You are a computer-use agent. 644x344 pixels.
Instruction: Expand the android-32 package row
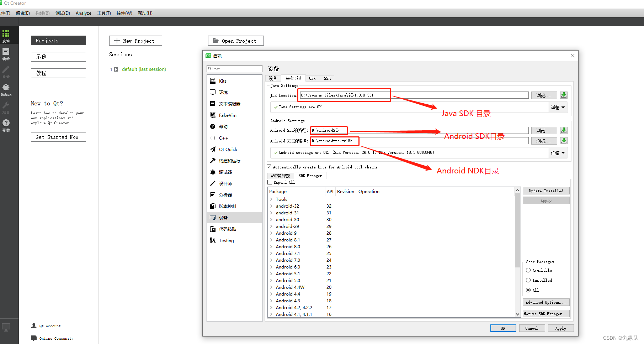(271, 206)
